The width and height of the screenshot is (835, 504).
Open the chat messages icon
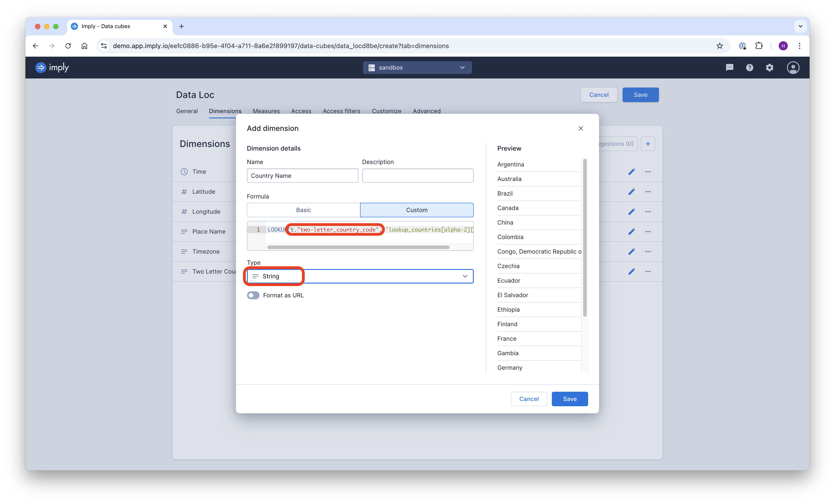(x=729, y=67)
